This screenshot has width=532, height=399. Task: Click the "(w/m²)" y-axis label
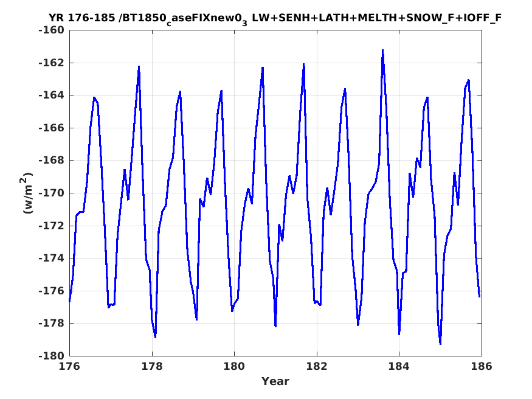pyautogui.click(x=27, y=193)
